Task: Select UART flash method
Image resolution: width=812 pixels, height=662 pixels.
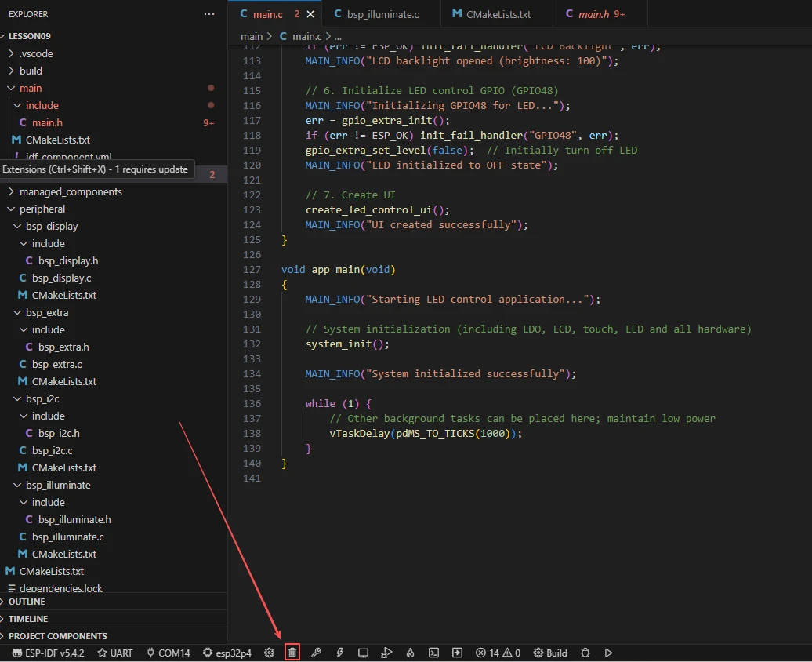Action: [x=114, y=653]
